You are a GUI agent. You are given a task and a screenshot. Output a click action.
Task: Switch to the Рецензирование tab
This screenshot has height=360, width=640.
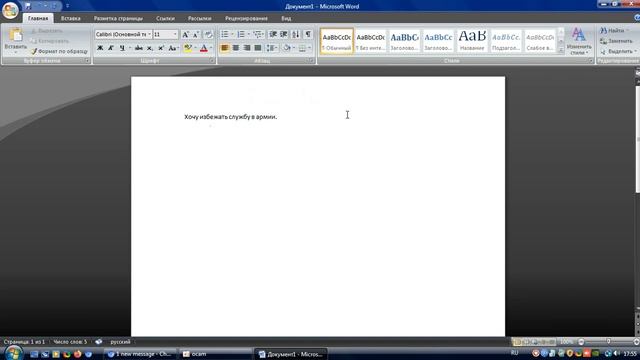pos(246,18)
